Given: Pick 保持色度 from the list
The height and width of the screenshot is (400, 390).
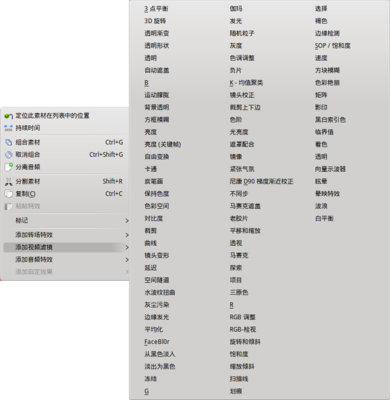Looking at the screenshot, I should pos(157,194).
